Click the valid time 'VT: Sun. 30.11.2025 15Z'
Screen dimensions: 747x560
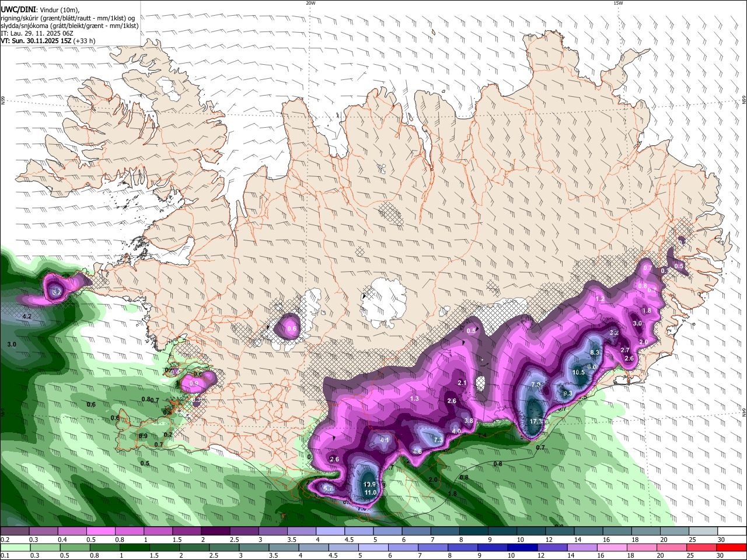[36, 41]
